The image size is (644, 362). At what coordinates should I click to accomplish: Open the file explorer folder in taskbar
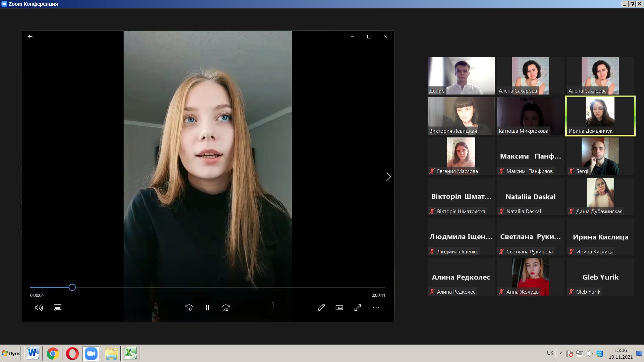click(x=111, y=353)
